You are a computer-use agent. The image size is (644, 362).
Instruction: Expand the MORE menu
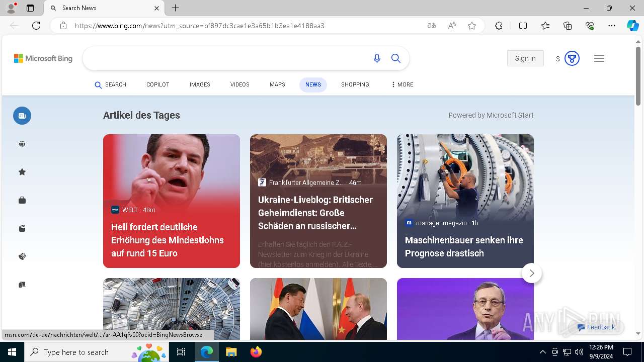pyautogui.click(x=403, y=84)
